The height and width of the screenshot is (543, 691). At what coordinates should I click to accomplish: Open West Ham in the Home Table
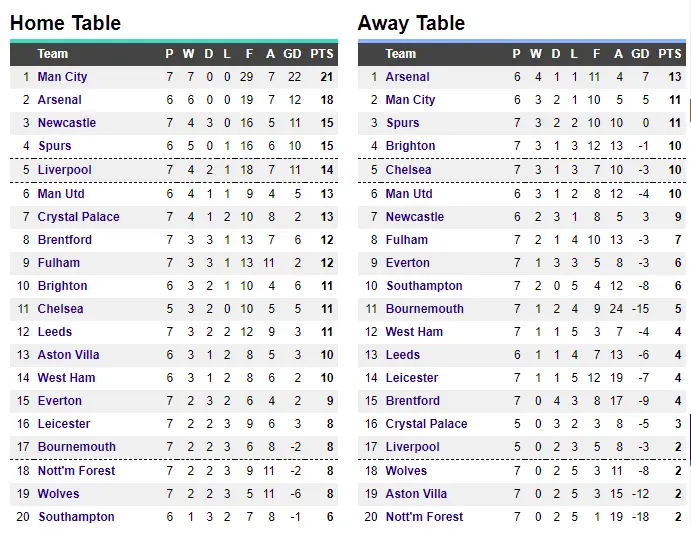click(66, 378)
